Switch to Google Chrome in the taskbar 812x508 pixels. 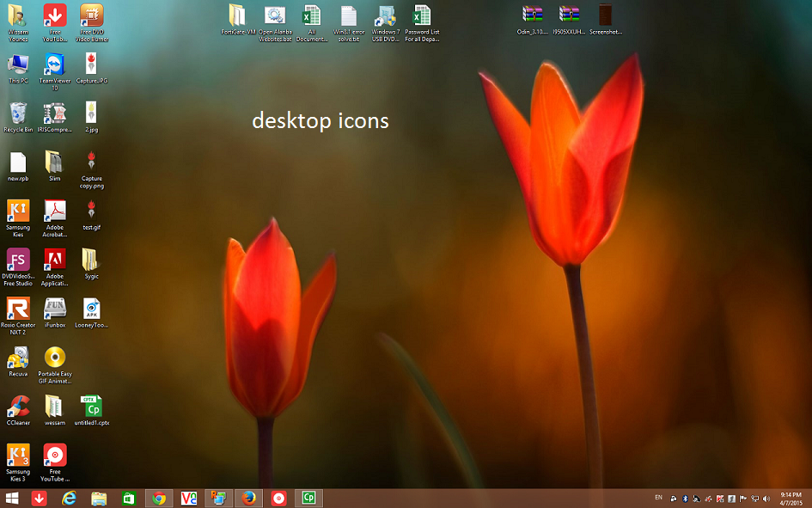(x=159, y=499)
